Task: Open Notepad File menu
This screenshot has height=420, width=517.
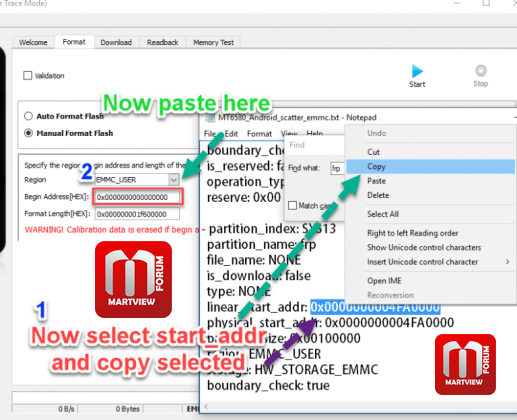Action: click(x=210, y=134)
